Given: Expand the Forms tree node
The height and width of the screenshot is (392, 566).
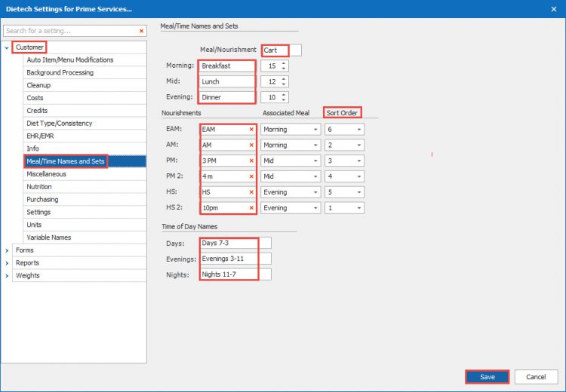Looking at the screenshot, I should (7, 250).
